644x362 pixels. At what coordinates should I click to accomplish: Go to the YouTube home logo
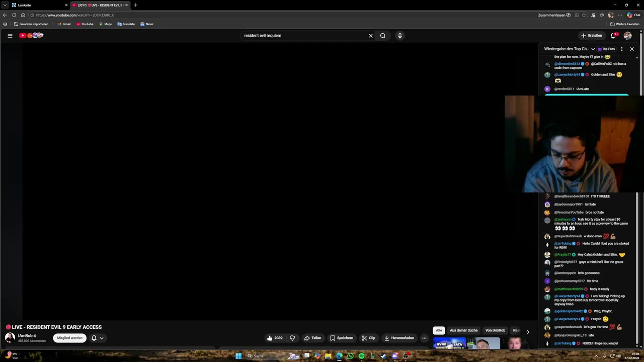[x=31, y=35]
